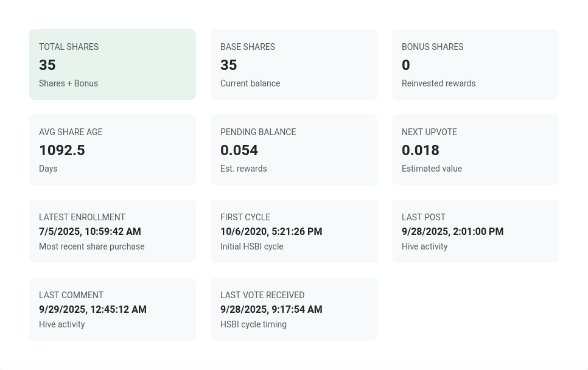Select the 9/28/2025, 9:17:54 AM timestamp
This screenshot has height=370, width=588.
(271, 310)
